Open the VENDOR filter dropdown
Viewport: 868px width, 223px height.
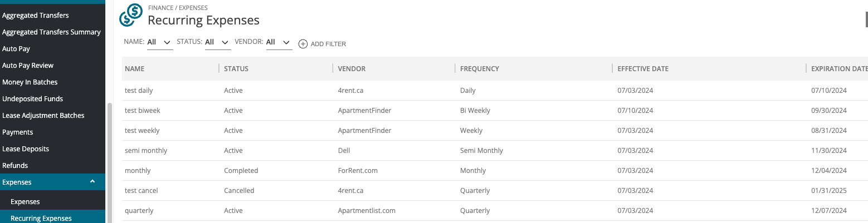(279, 42)
